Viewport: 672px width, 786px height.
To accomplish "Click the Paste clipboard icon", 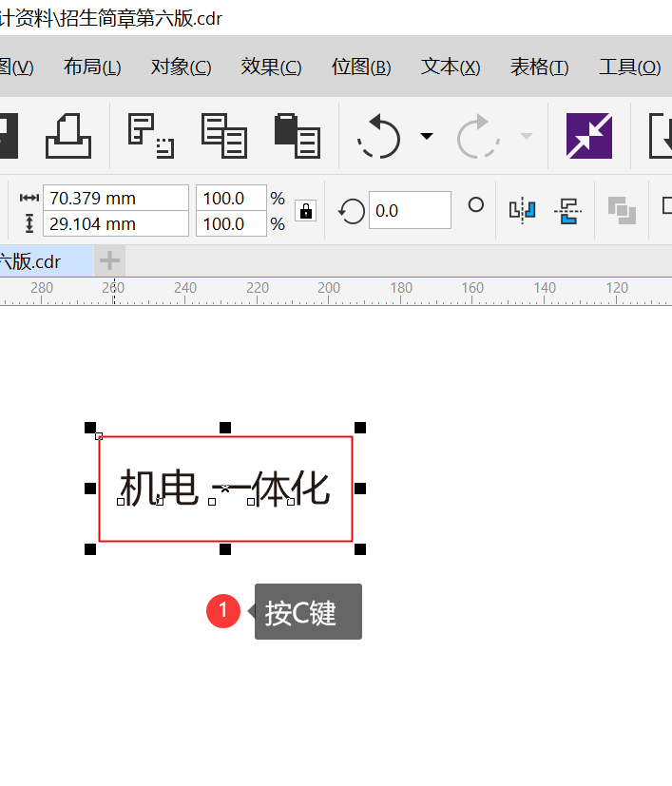I will click(298, 136).
